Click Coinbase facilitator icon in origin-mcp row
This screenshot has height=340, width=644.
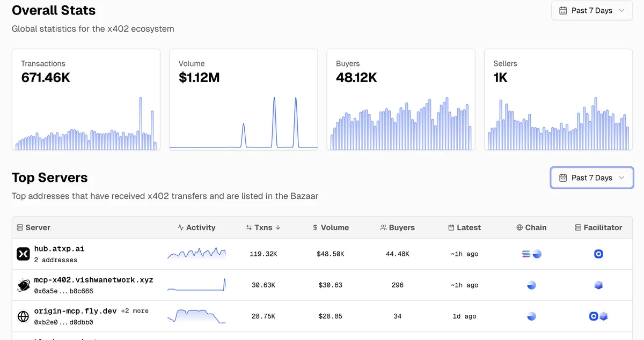pyautogui.click(x=594, y=316)
